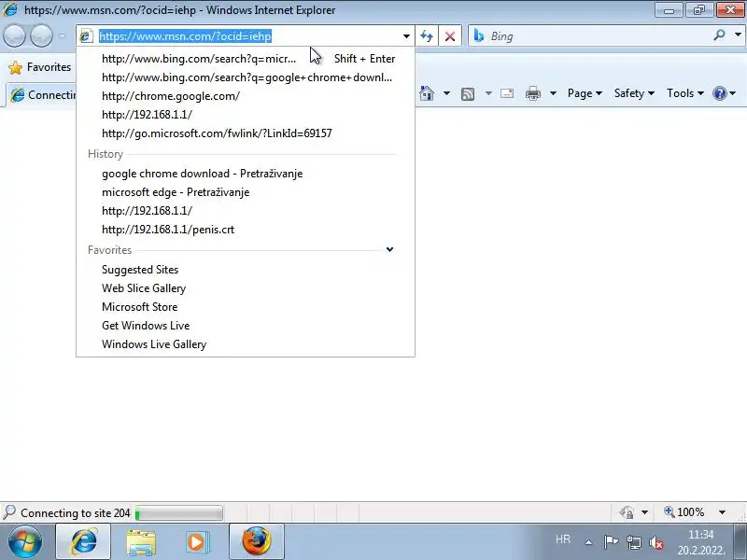Click the status bar security zone icon
747x560 pixels.
[x=627, y=512]
